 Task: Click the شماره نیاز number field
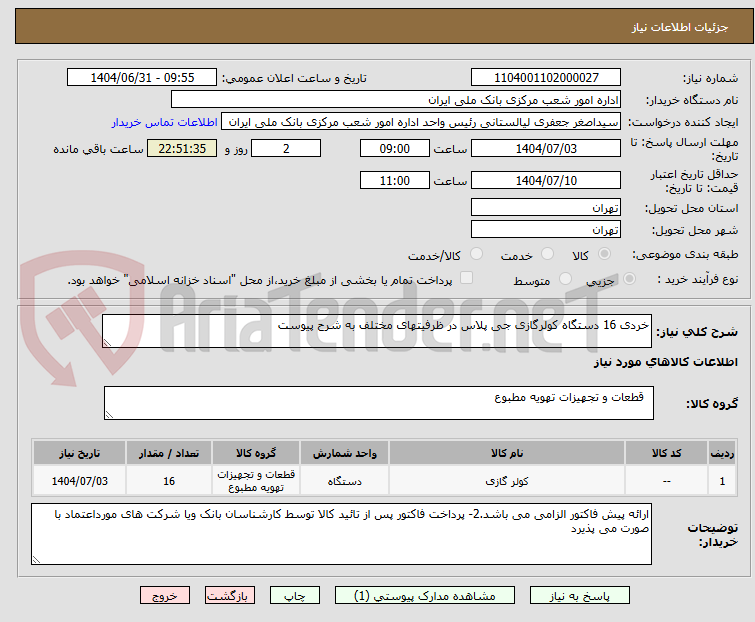click(546, 78)
